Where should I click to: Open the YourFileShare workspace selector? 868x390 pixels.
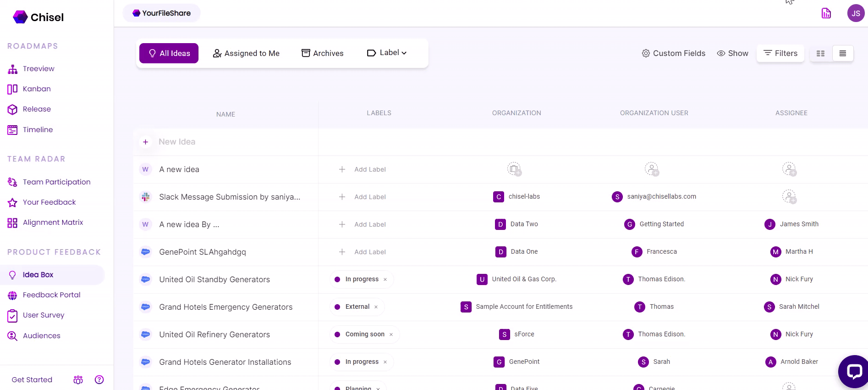(161, 13)
